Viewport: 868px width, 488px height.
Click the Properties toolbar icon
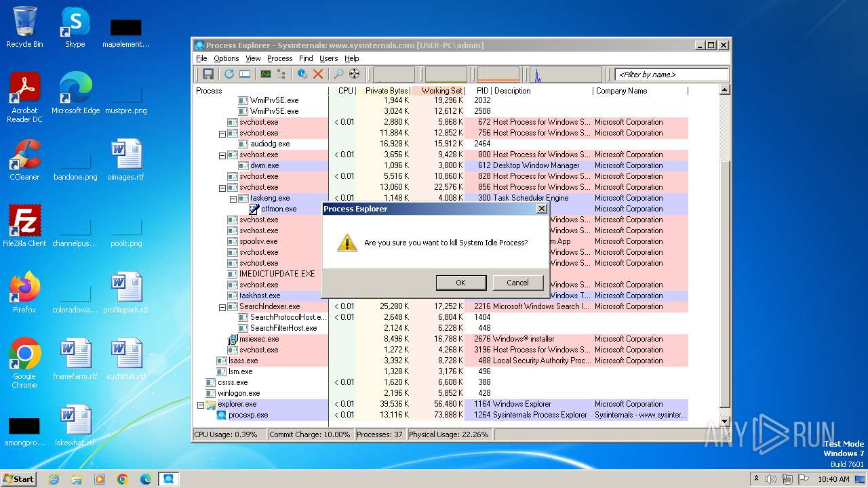302,74
